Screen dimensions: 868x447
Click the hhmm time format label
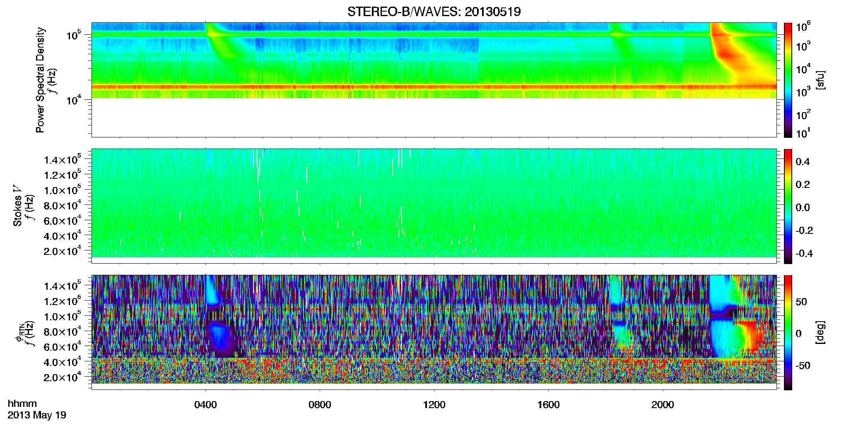[x=22, y=404]
